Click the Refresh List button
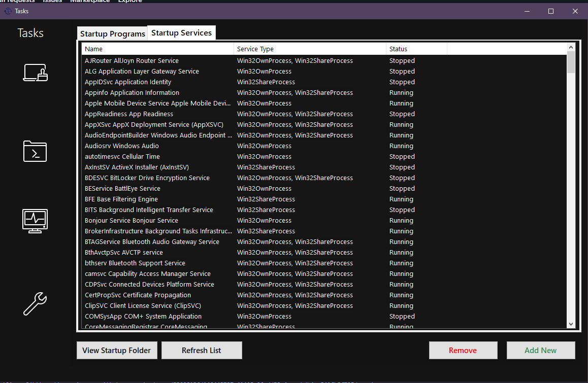Screen dimensions: 588x383 coord(202,351)
